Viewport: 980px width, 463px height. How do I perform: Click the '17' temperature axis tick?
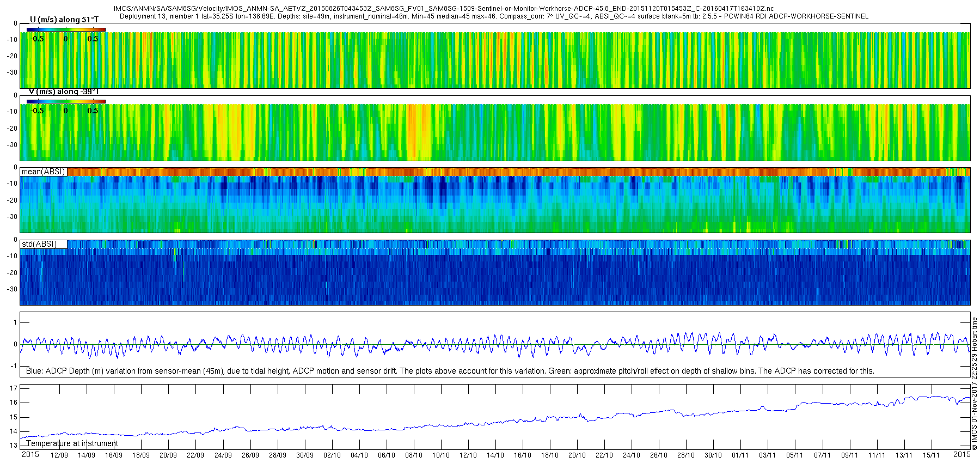pos(14,388)
